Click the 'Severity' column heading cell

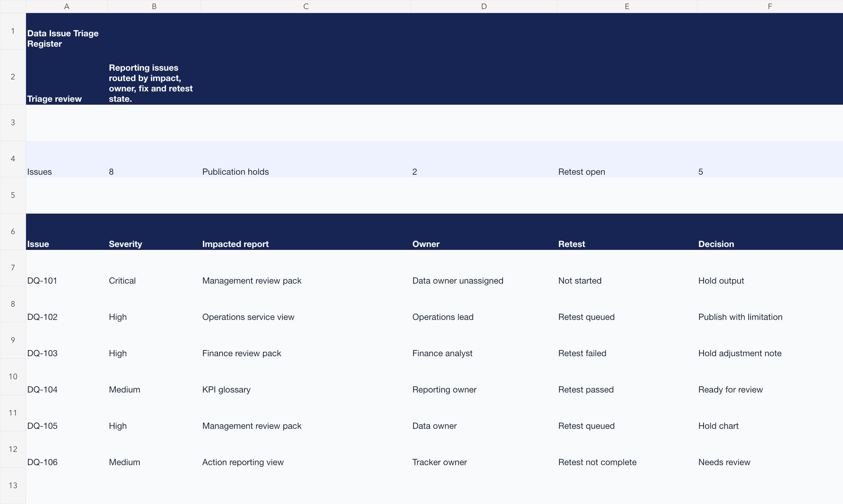coord(154,232)
